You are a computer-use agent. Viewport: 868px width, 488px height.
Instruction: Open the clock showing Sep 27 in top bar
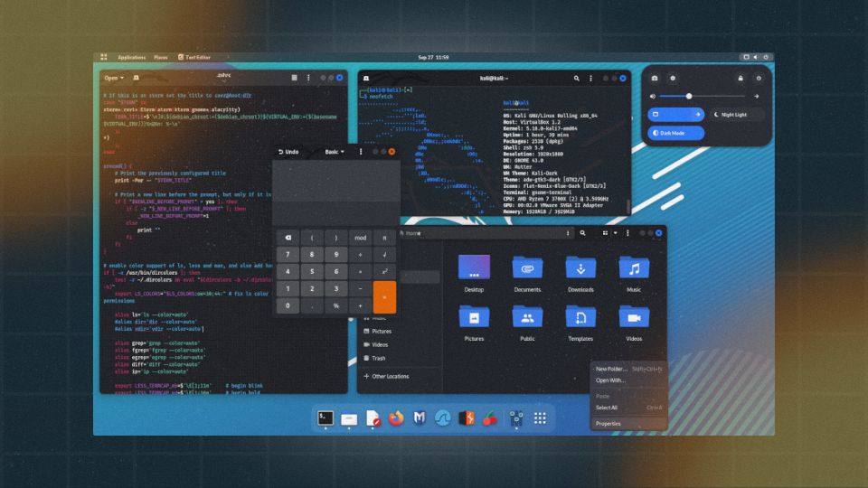[x=433, y=57]
